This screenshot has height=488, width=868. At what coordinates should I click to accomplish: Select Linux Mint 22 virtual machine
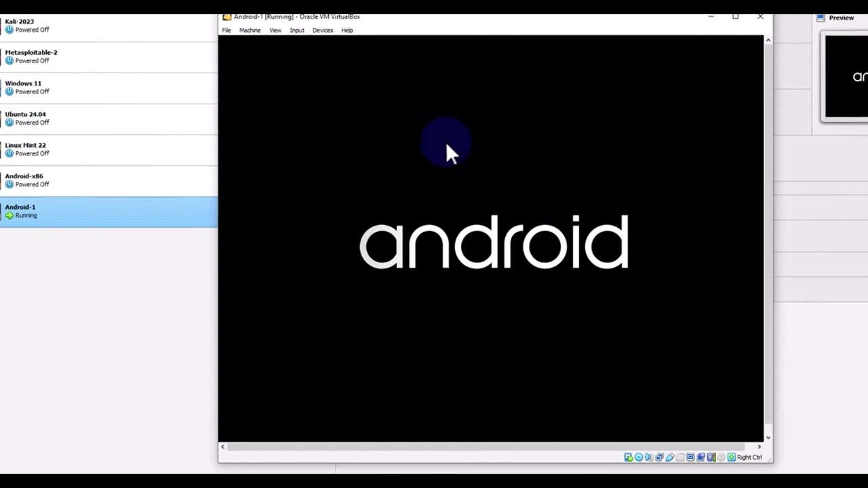click(x=108, y=150)
